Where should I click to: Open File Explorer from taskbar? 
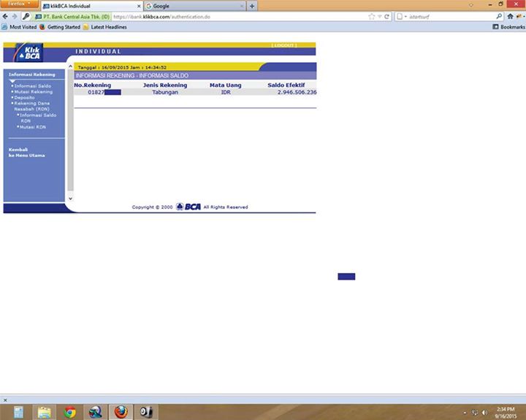44,412
